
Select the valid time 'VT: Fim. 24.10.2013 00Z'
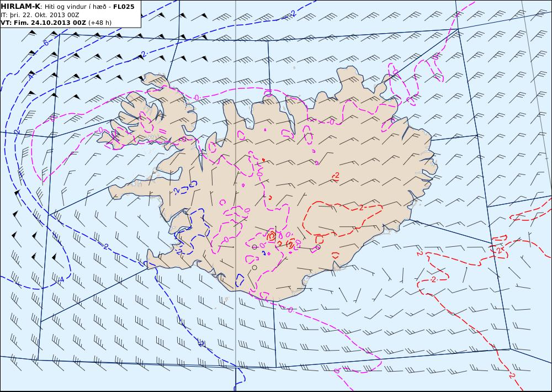(x=43, y=23)
